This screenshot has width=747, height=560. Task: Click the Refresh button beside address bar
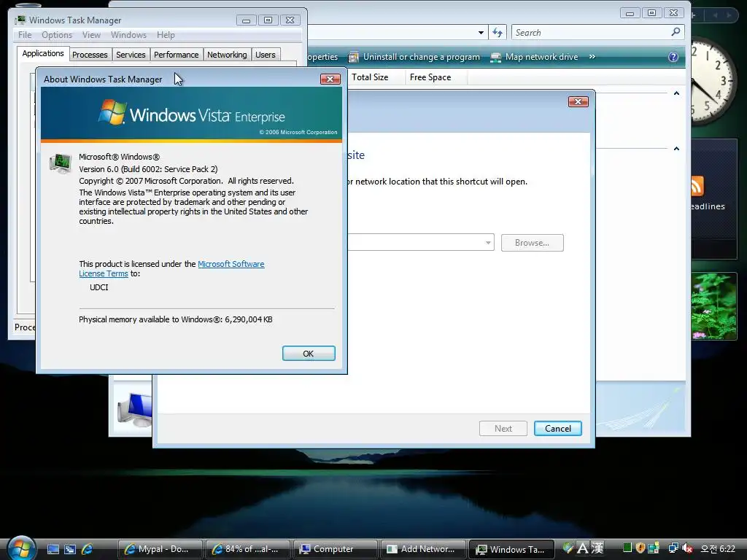(x=498, y=32)
